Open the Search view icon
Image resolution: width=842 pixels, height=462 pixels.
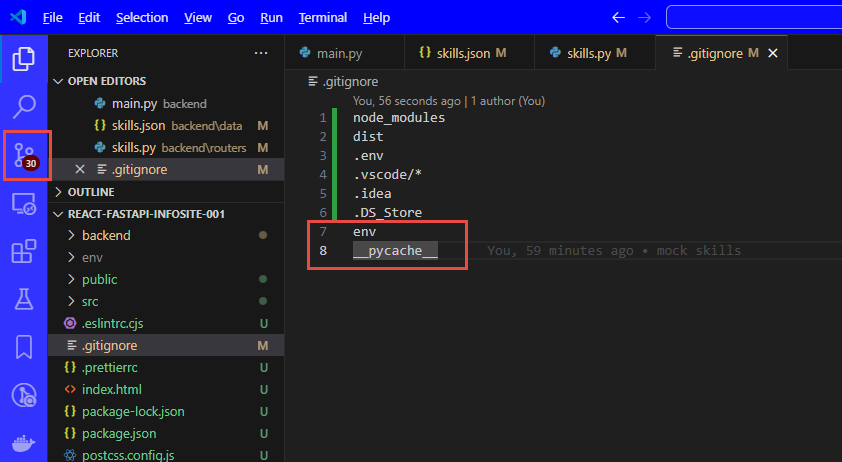click(24, 106)
